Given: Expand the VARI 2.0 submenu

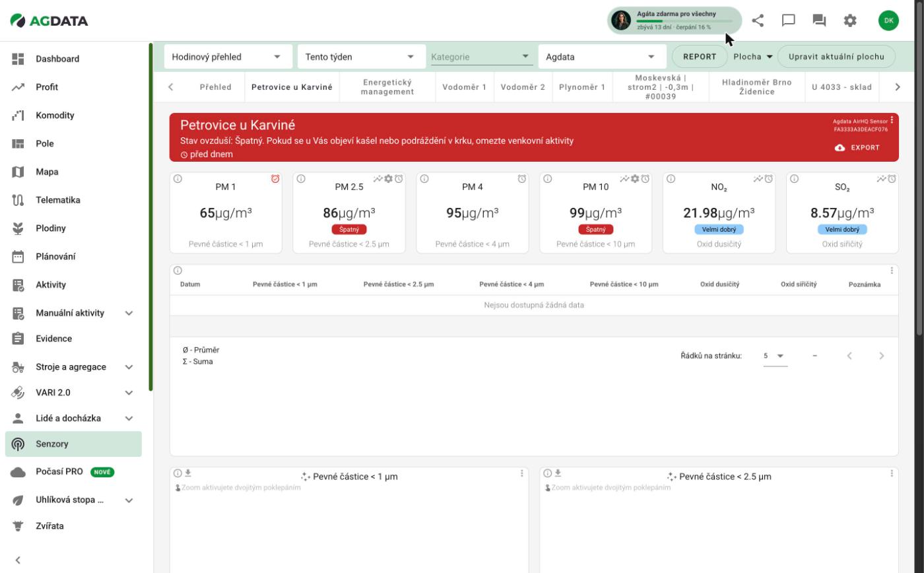Looking at the screenshot, I should click(129, 393).
